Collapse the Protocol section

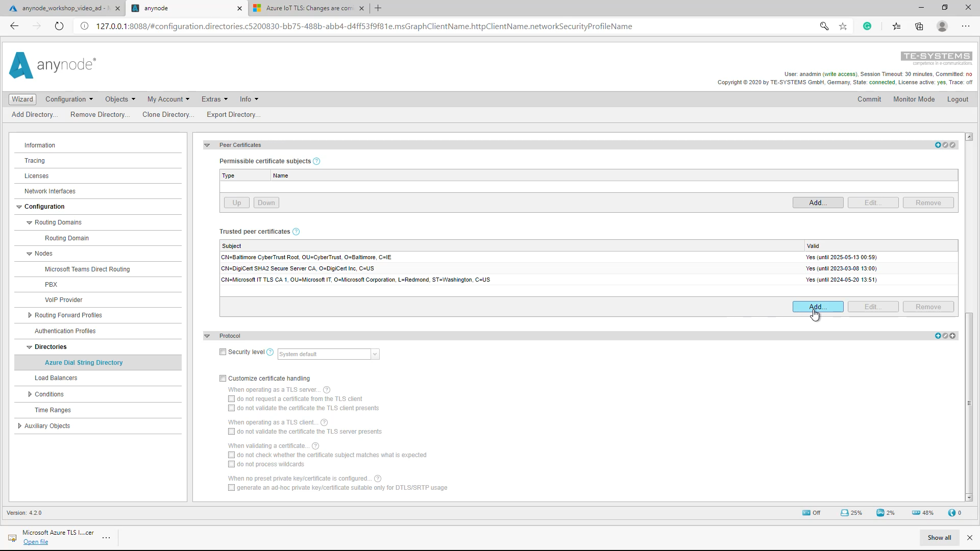click(x=207, y=336)
